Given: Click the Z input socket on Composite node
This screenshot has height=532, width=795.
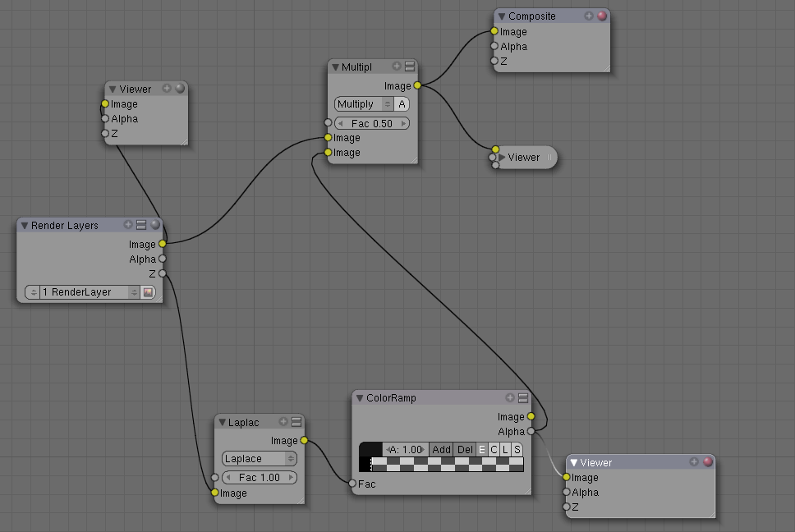Looking at the screenshot, I should 494,60.
